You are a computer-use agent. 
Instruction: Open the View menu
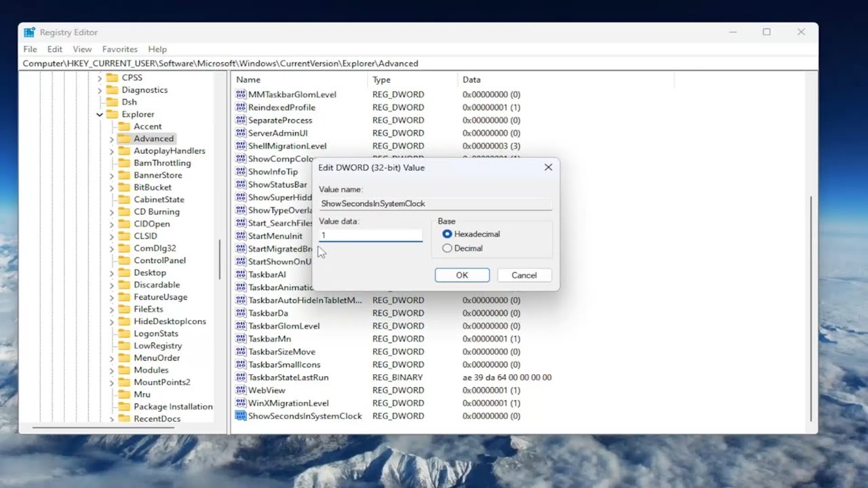pos(82,49)
